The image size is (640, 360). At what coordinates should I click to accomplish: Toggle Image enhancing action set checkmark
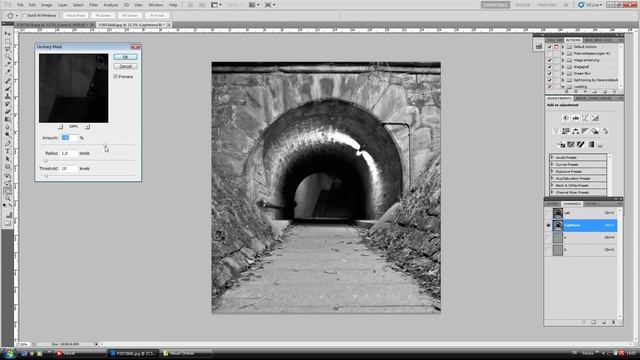549,60
